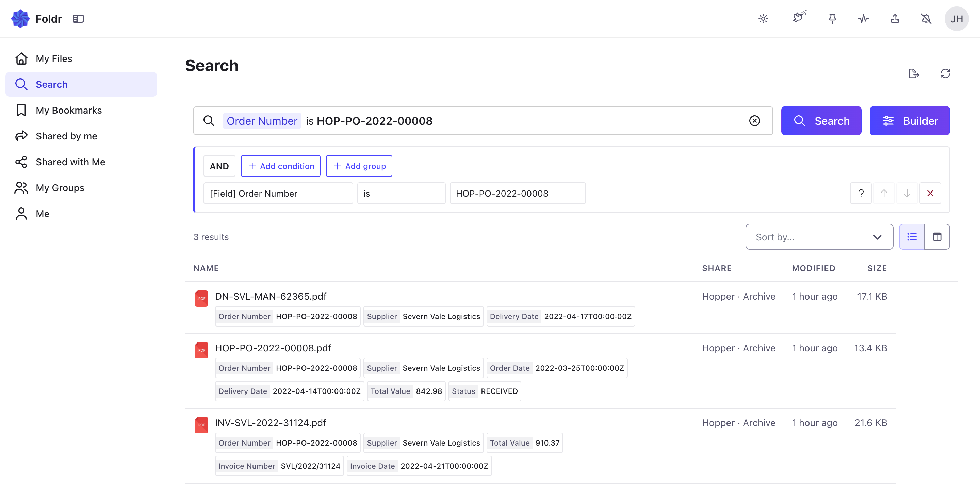This screenshot has height=502, width=980.
Task: Toggle the muted notifications bell
Action: pos(926,19)
